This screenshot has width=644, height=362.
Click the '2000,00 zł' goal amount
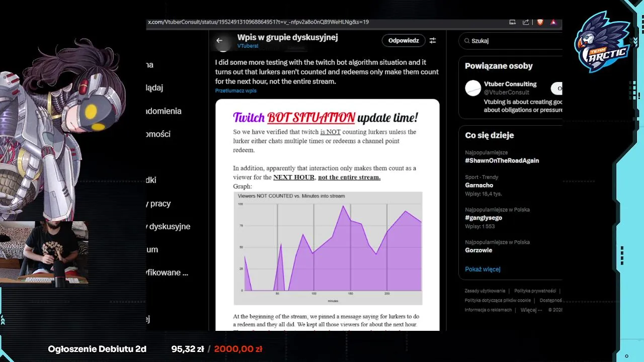[238, 349]
